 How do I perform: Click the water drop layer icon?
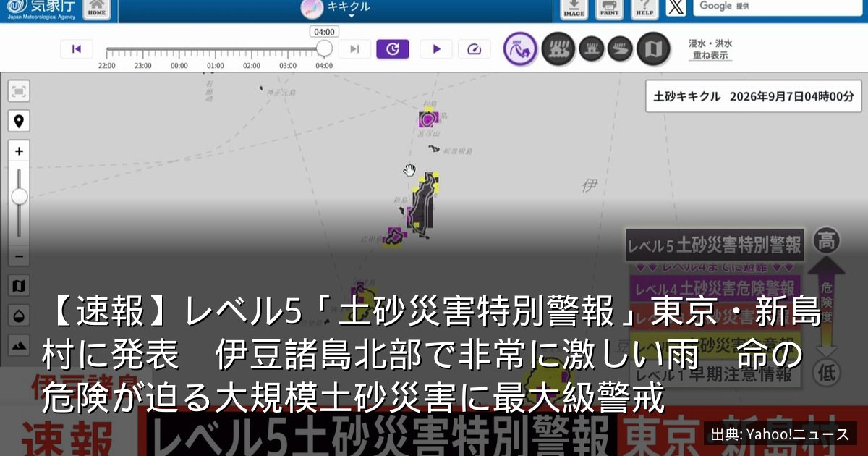coord(19,316)
